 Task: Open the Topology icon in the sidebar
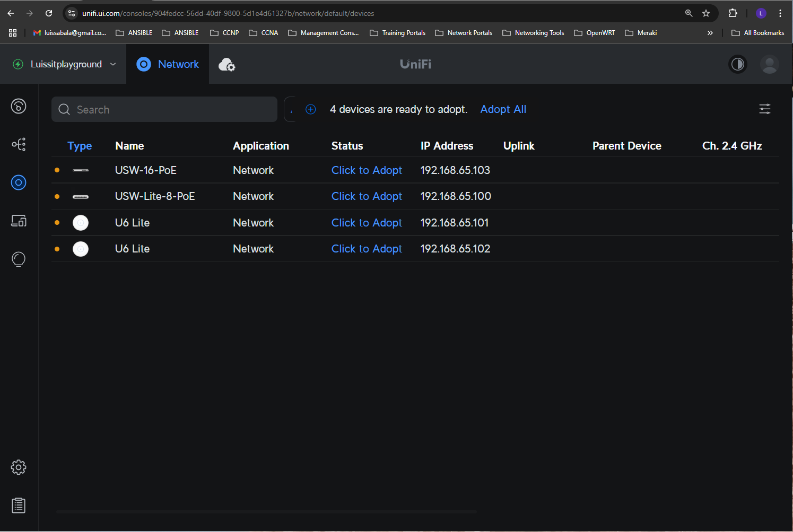click(19, 144)
